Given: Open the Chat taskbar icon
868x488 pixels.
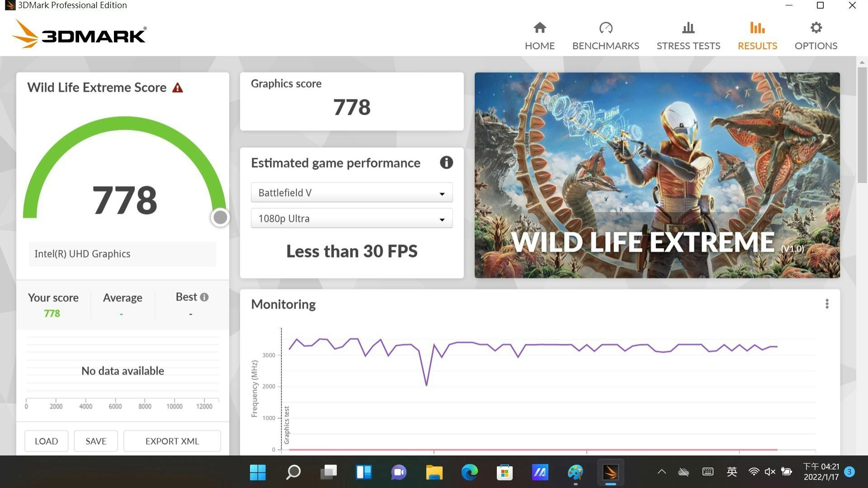Looking at the screenshot, I should [399, 472].
